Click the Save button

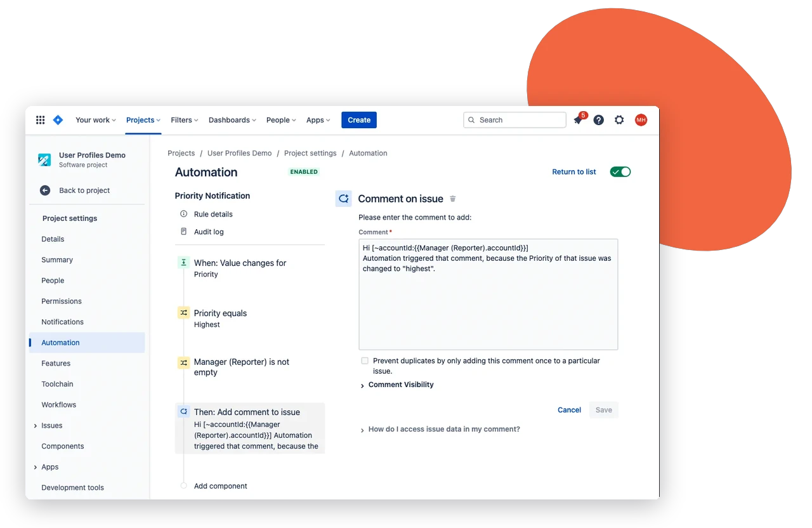[604, 410]
